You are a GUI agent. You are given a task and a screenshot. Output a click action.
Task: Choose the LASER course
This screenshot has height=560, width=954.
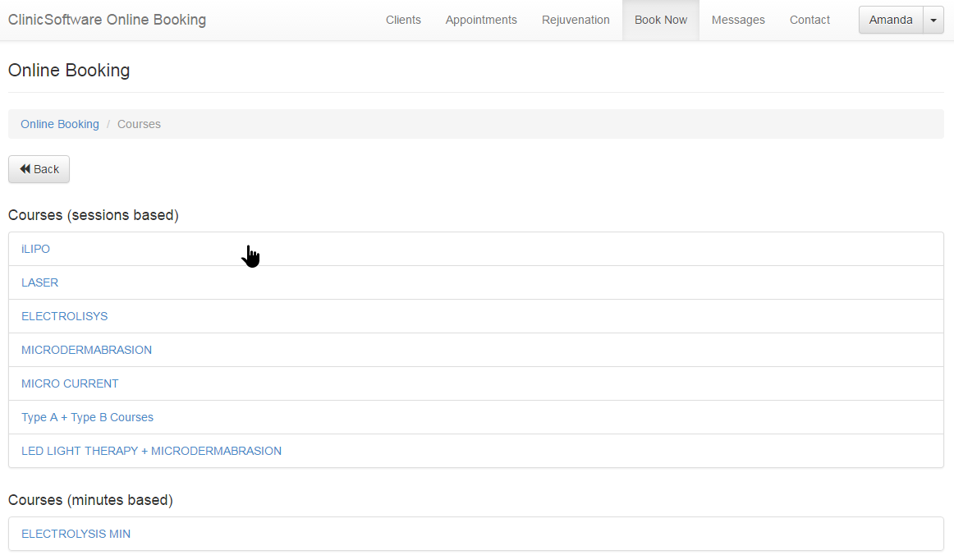(x=39, y=282)
